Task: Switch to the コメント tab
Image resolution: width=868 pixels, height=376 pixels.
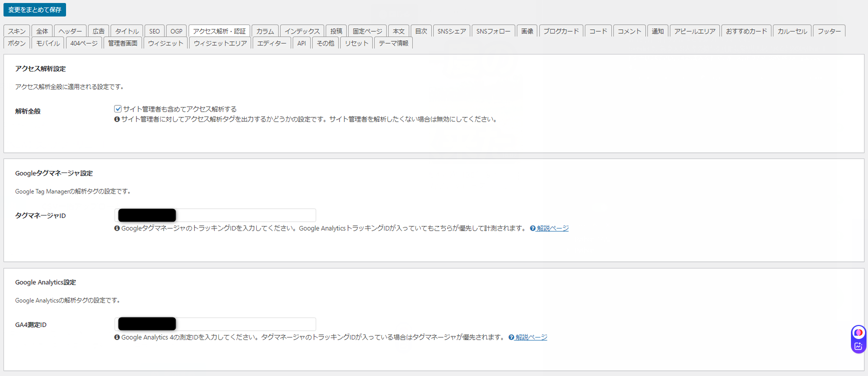Action: click(629, 31)
